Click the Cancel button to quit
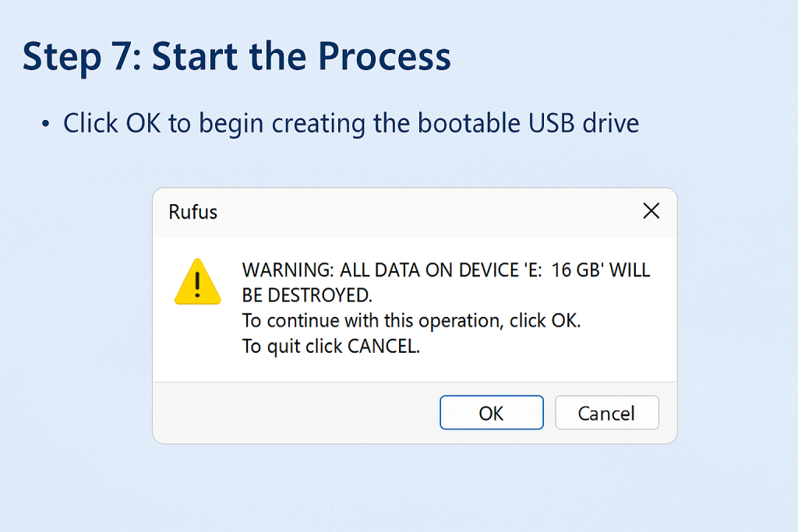This screenshot has height=532, width=798. [606, 412]
